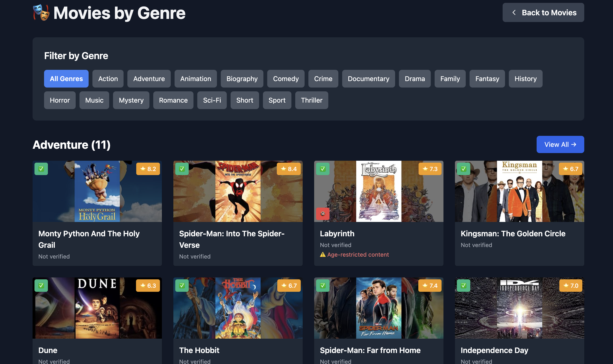Show History genre movies
The width and height of the screenshot is (613, 364).
[x=526, y=79]
